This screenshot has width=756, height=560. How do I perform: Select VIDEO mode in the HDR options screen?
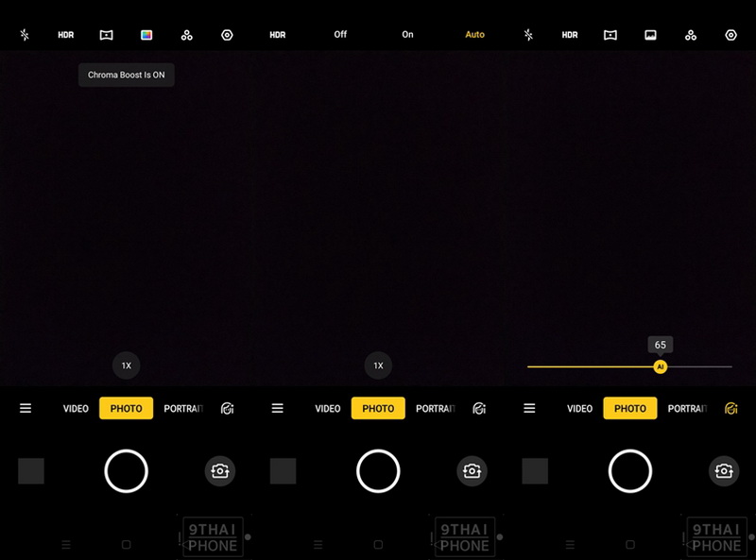(x=328, y=408)
